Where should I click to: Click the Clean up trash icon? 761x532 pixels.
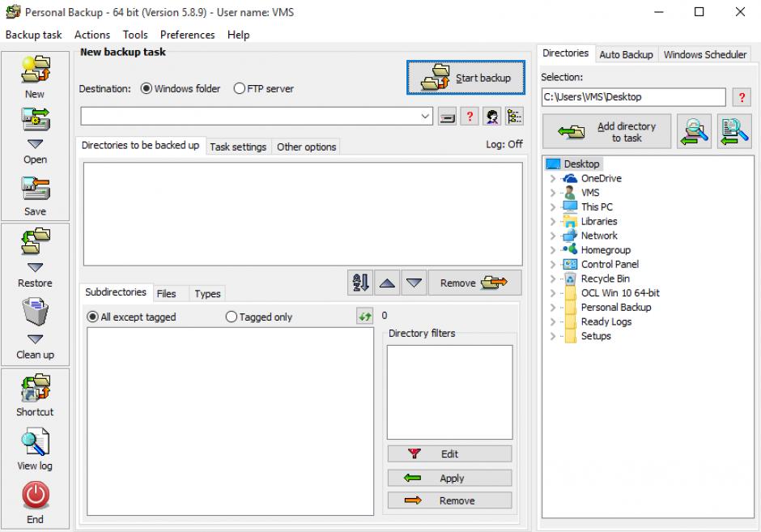pyautogui.click(x=36, y=312)
